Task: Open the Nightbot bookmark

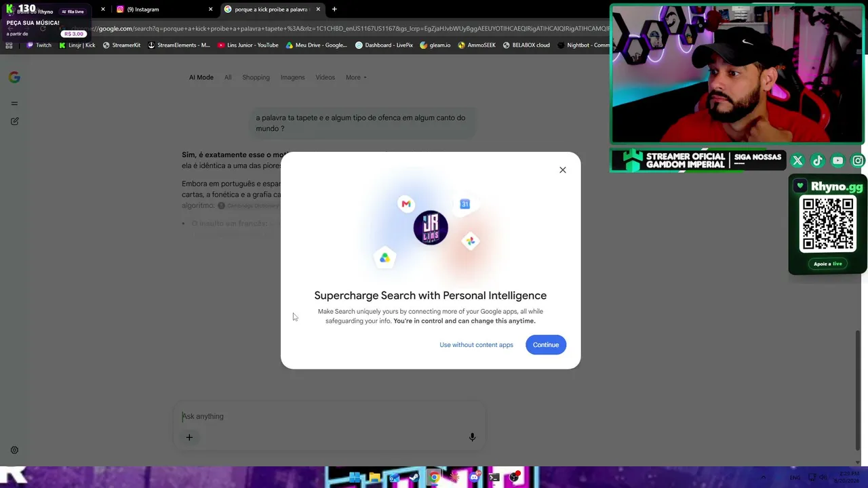Action: pyautogui.click(x=583, y=45)
